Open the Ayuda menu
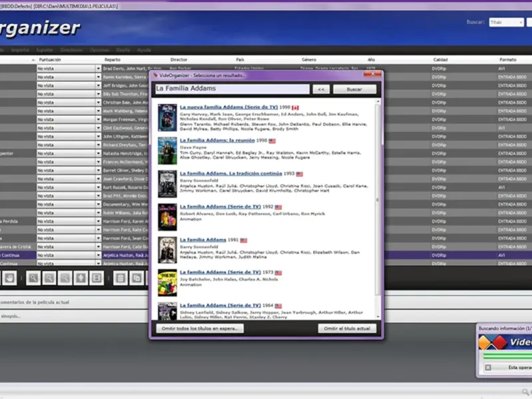The width and height of the screenshot is (532, 399). tap(144, 51)
